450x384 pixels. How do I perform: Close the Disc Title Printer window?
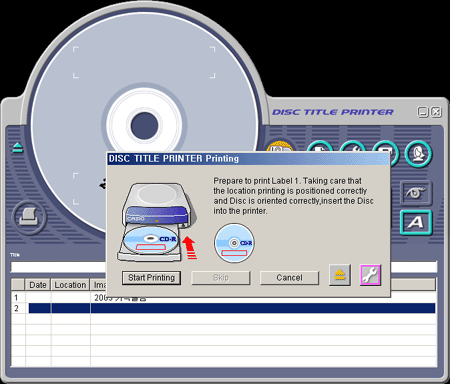tap(436, 112)
